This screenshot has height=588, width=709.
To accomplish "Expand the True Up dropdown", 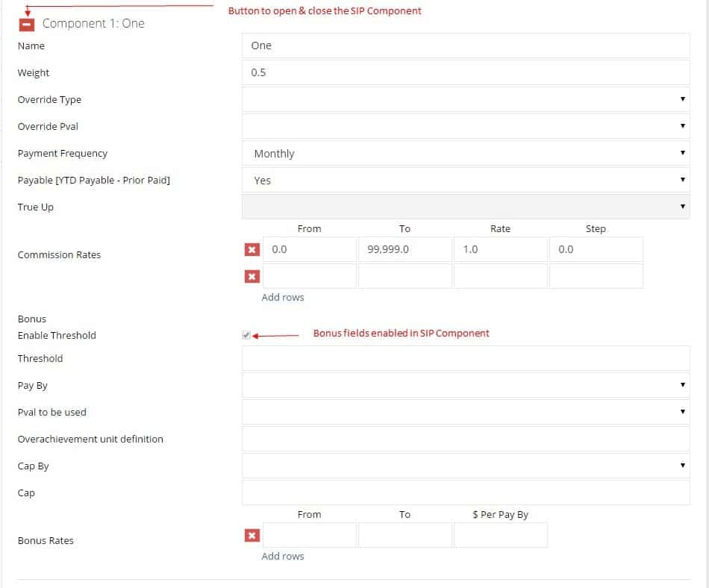I will point(466,207).
